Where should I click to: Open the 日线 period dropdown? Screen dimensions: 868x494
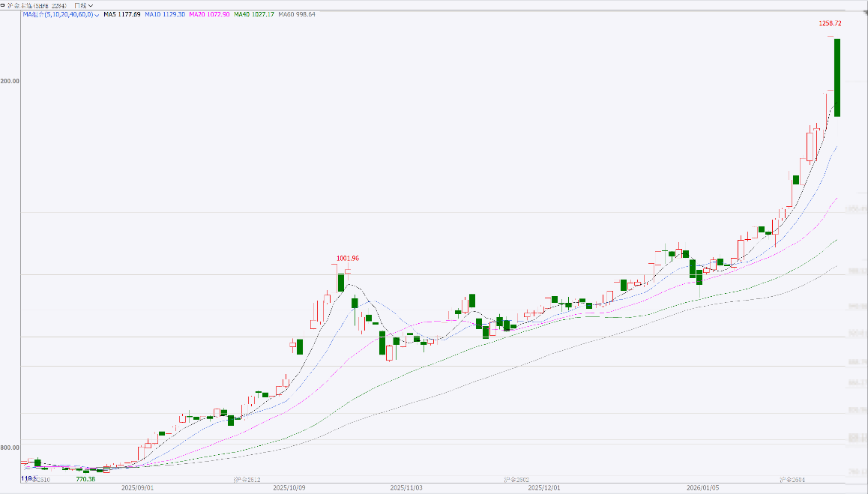(83, 5)
